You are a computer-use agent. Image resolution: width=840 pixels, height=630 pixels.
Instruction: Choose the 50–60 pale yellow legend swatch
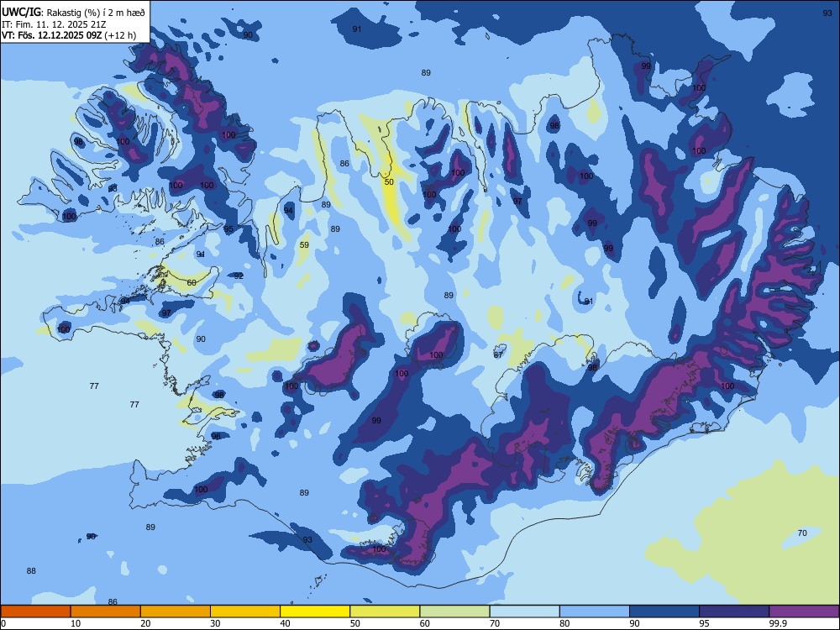(386, 612)
